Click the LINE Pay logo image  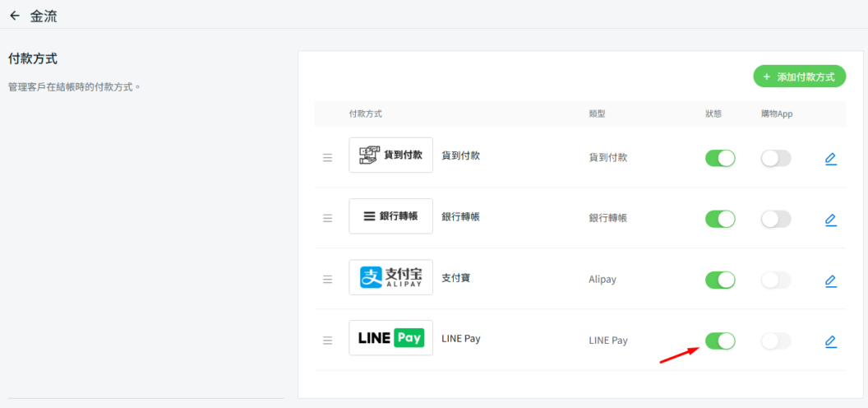pos(390,337)
